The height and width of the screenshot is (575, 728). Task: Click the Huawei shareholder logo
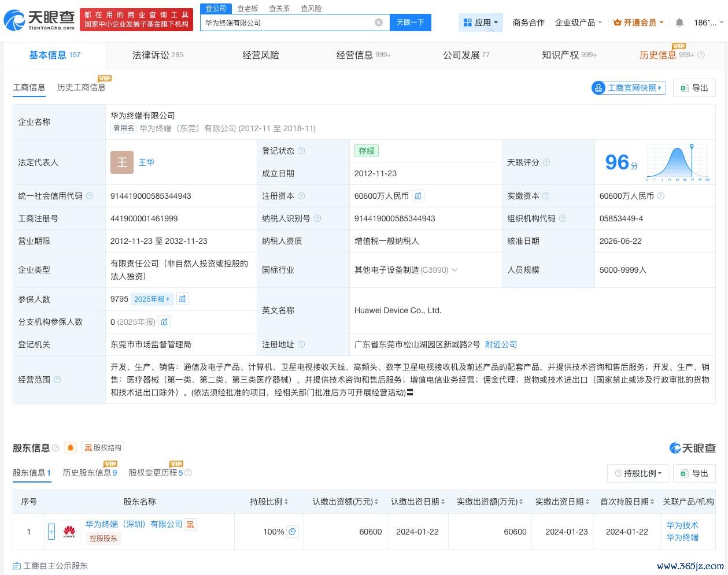pos(69,532)
